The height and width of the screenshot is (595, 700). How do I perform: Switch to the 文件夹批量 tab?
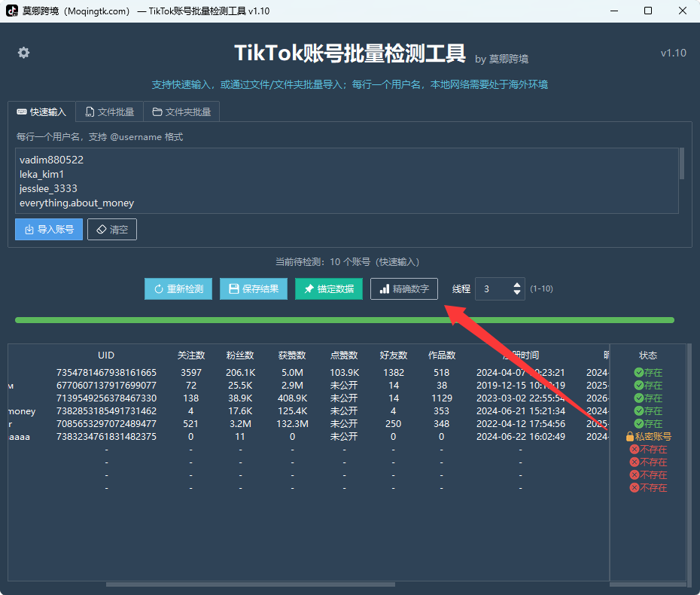181,111
